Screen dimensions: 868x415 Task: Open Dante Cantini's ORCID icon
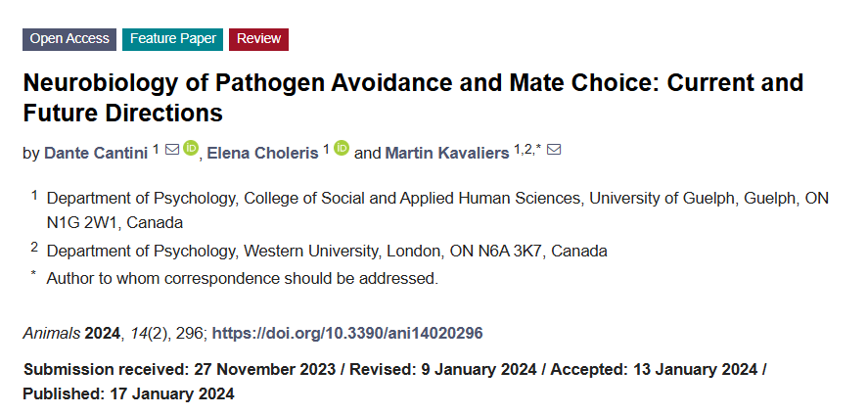coord(190,149)
